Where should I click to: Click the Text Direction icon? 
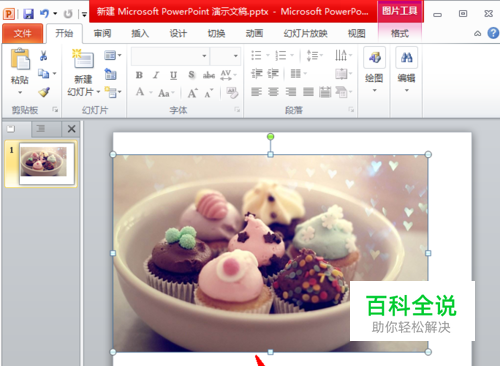tap(341, 55)
